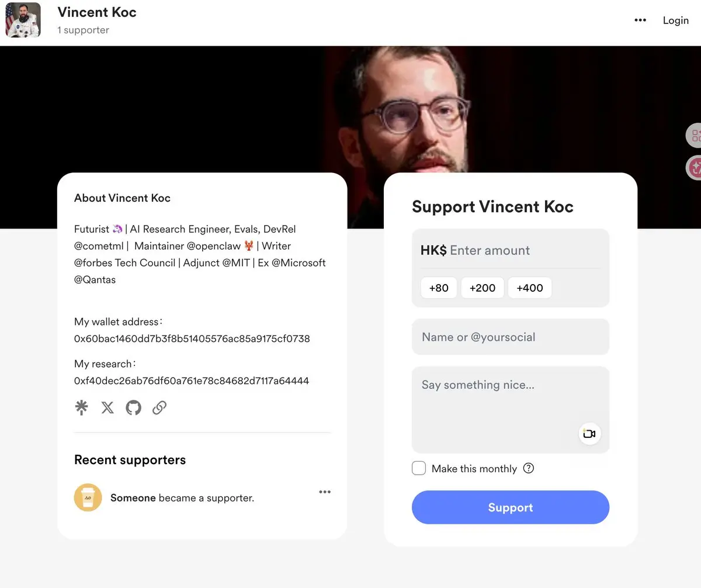The height and width of the screenshot is (588, 701).
Task: Click the pink sparkle side widget icon
Action: 695,168
